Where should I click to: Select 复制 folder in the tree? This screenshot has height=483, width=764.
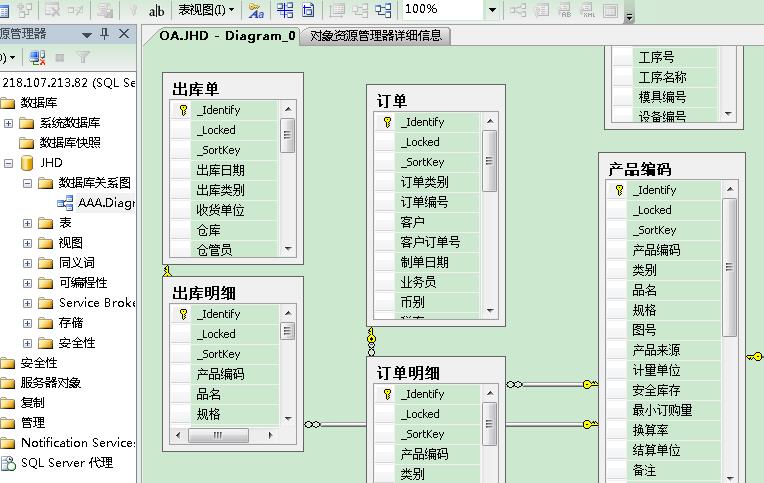click(x=33, y=403)
